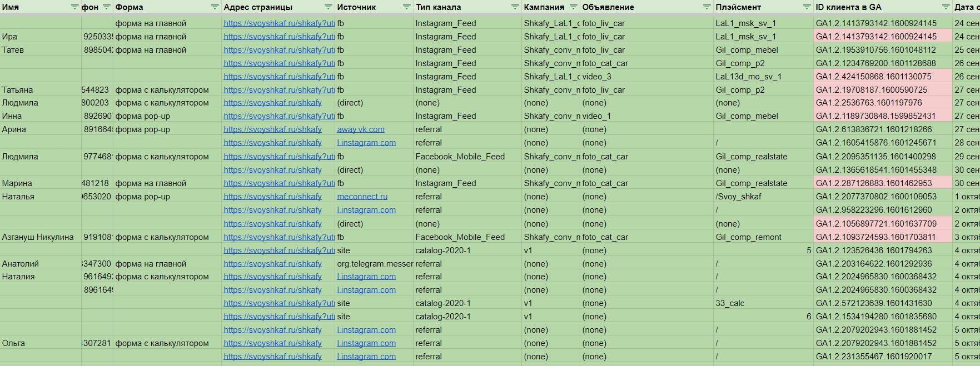Open filter for ID клиента в GA column

pyautogui.click(x=946, y=7)
